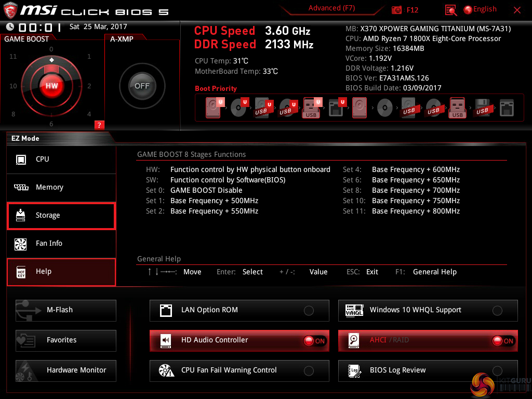Select the UEFI USB CD/DVD boot icon
Image resolution: width=532 pixels, height=399 pixels.
pos(288,108)
